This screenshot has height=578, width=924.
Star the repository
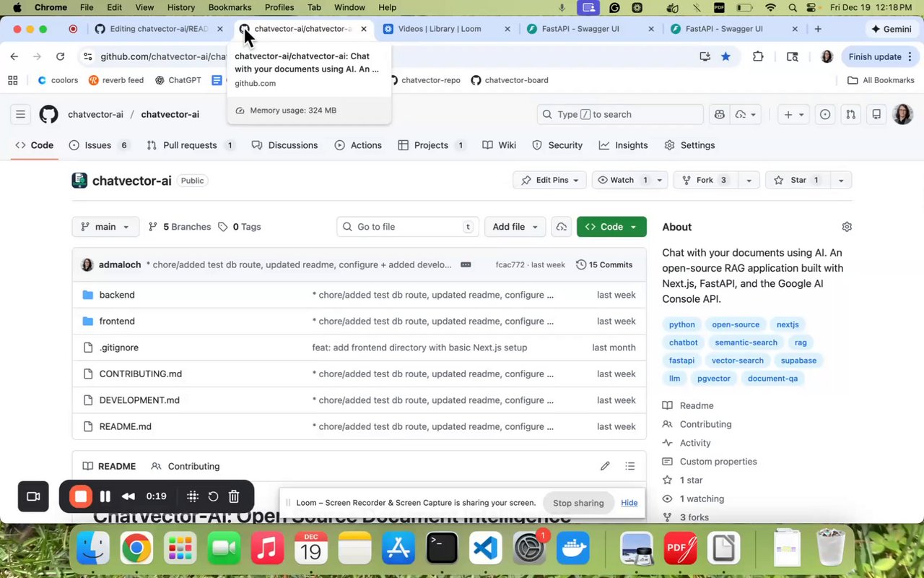tap(797, 180)
